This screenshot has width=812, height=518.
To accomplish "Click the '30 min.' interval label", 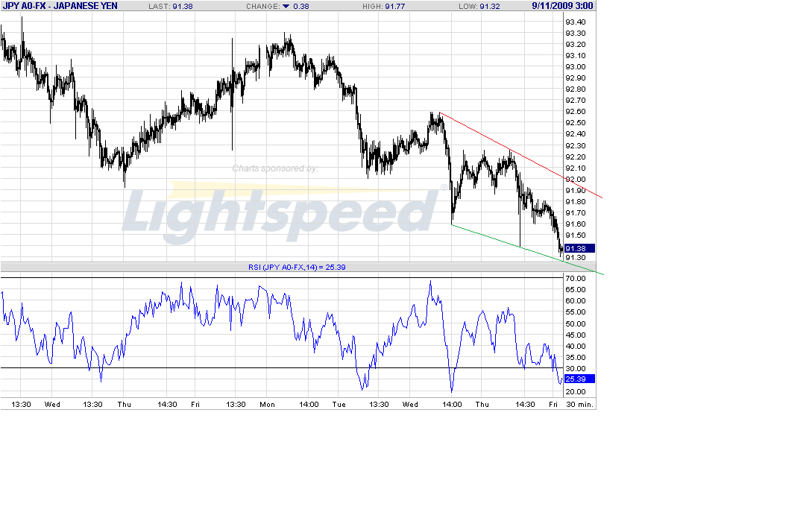I will click(x=579, y=405).
